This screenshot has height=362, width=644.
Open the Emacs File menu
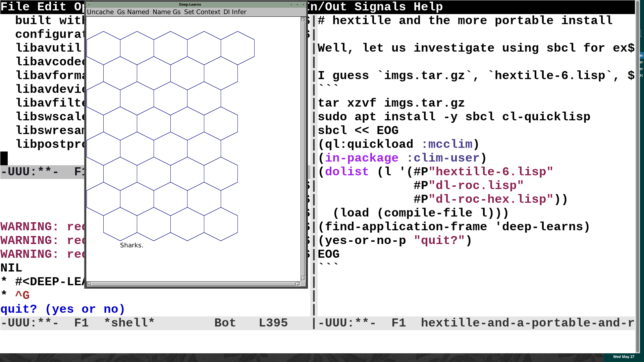click(15, 7)
